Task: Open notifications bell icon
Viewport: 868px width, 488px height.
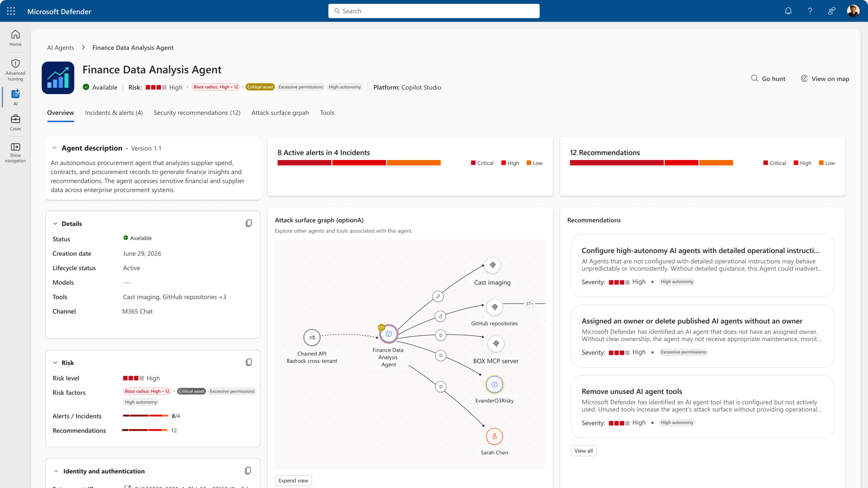Action: coord(788,11)
